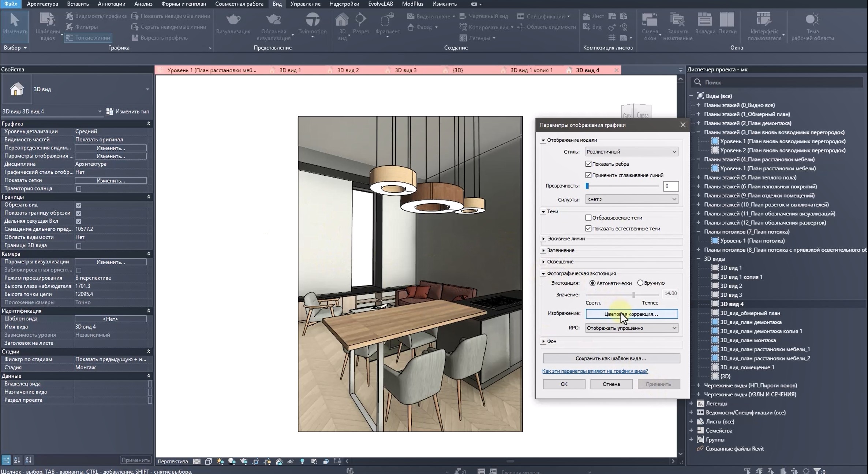Viewport: 868px width, 474px height.
Task: Activate the Разрез (section) tool
Action: click(361, 24)
